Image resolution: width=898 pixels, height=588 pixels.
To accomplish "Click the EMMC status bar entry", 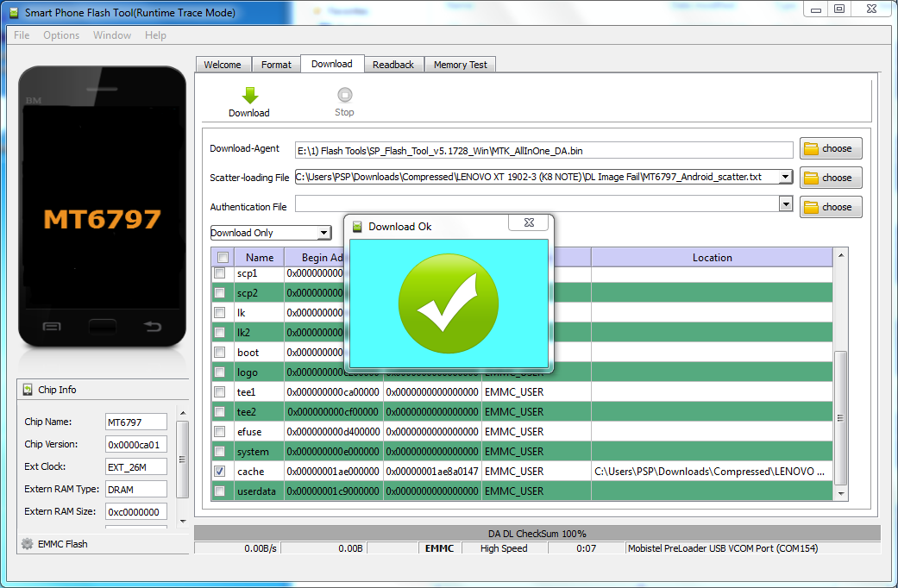I will tap(439, 548).
